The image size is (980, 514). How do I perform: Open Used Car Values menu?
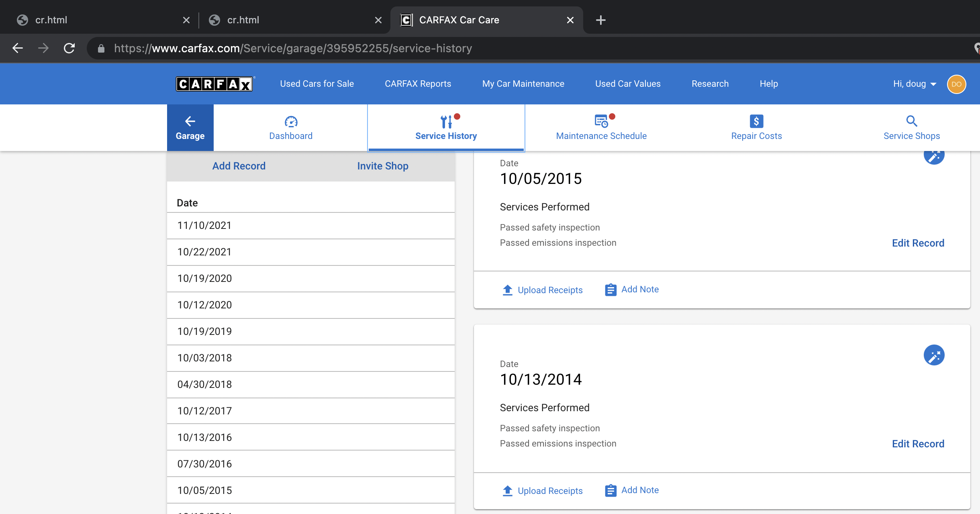628,84
